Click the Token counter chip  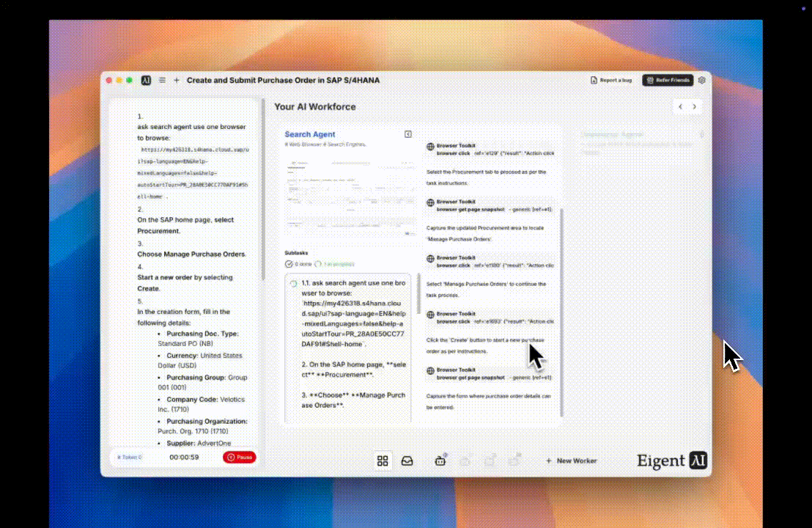click(130, 458)
